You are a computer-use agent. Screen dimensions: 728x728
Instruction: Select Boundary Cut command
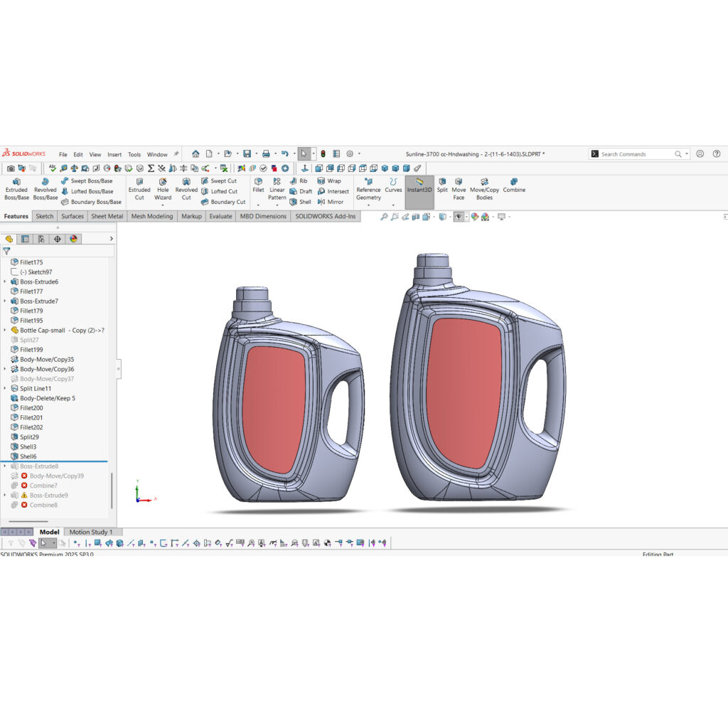[x=223, y=202]
